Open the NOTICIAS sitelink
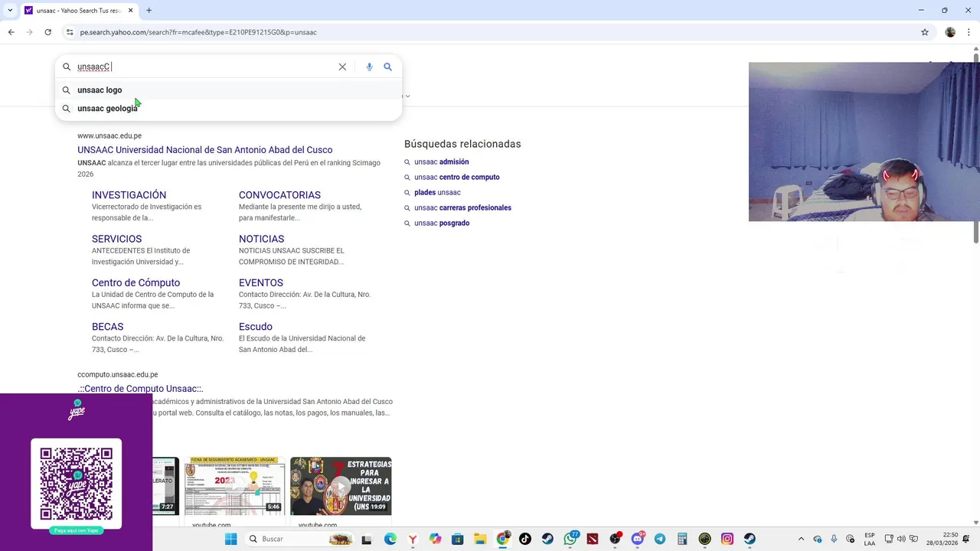 click(261, 239)
